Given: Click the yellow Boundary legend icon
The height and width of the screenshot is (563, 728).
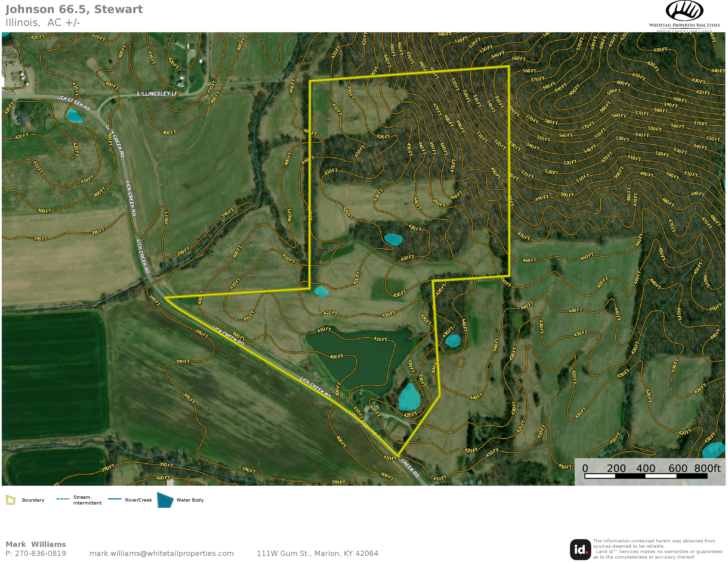Looking at the screenshot, I should click(11, 500).
